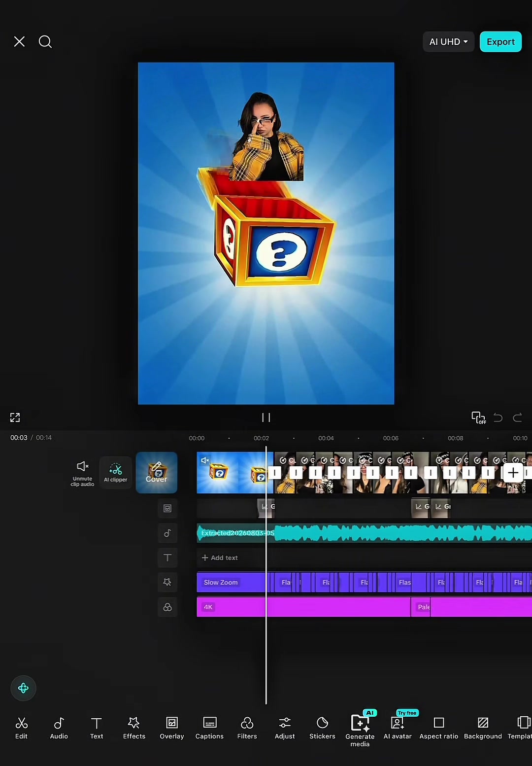Open the Text tool
The width and height of the screenshot is (532, 766).
click(97, 728)
